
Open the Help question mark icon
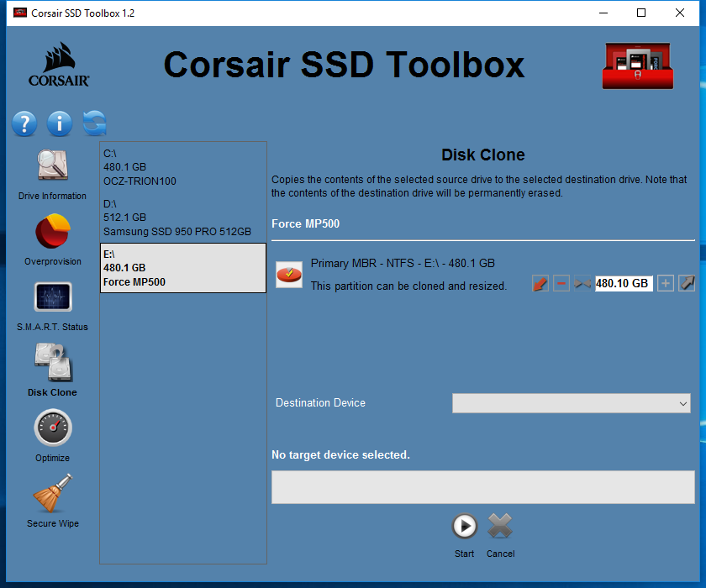(24, 123)
